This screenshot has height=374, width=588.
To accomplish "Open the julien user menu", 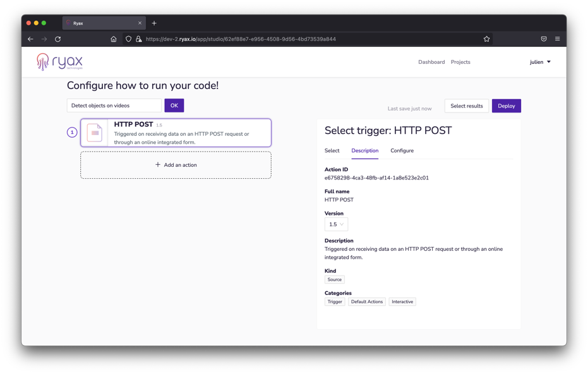I will [x=540, y=62].
